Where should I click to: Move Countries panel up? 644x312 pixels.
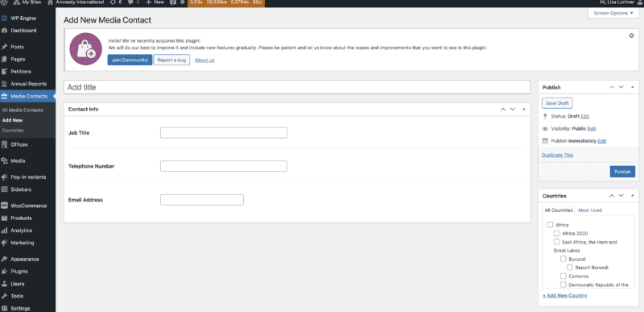(x=612, y=196)
